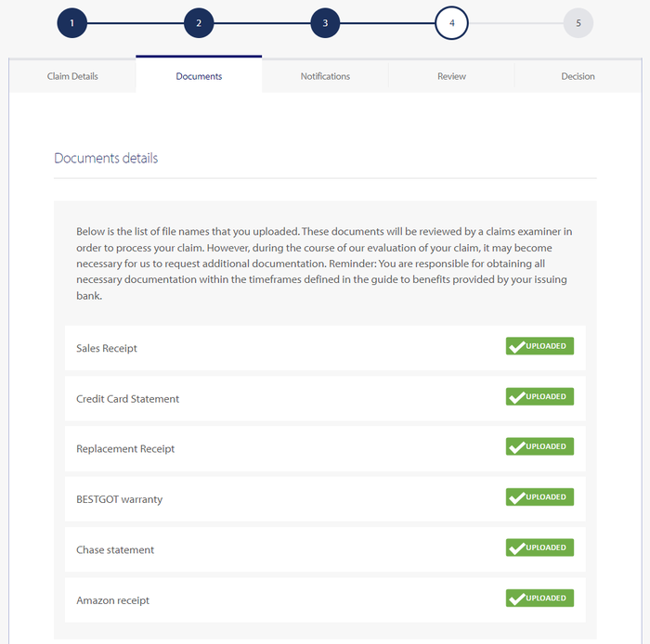Click the greyed step 5 circle
This screenshot has height=644, width=650.
click(578, 23)
